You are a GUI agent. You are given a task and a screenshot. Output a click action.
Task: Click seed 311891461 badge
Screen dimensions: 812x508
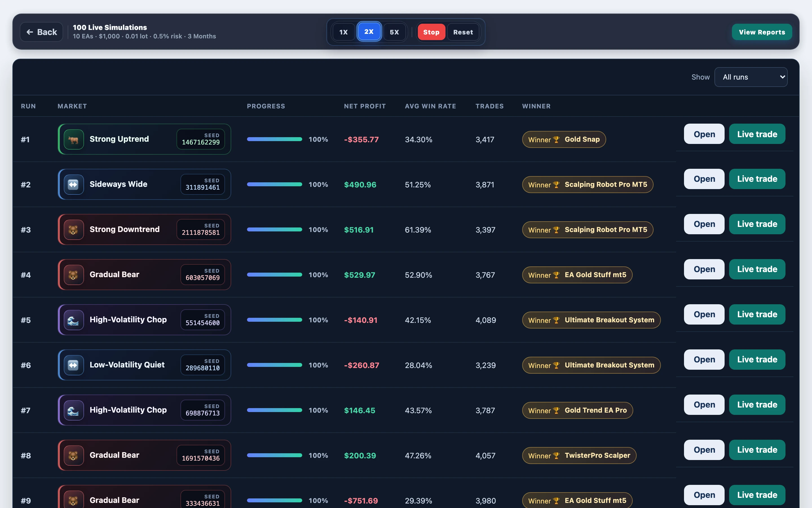click(203, 185)
